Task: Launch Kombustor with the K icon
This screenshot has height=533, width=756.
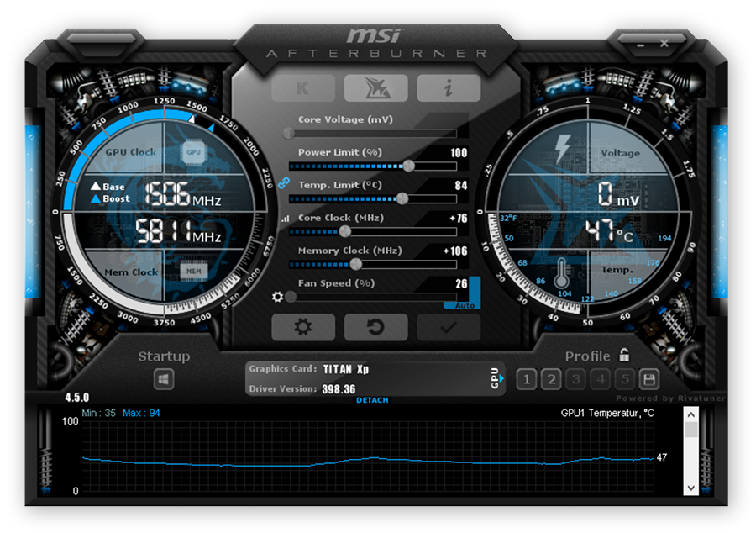Action: (302, 87)
